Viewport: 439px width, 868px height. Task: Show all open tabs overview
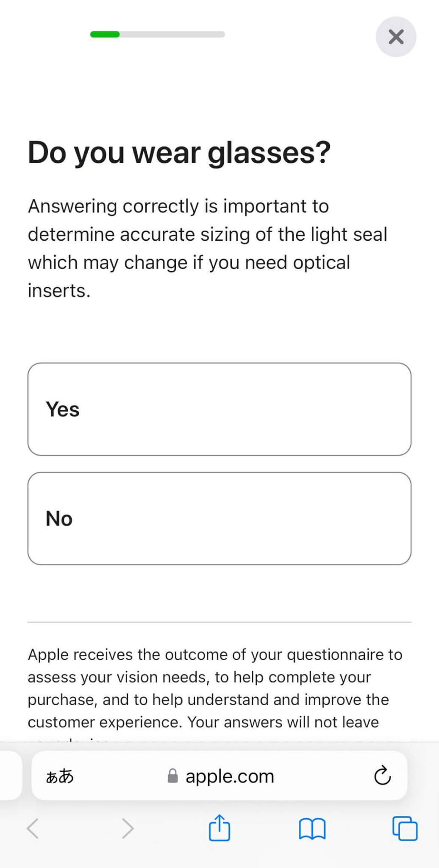pos(405,828)
